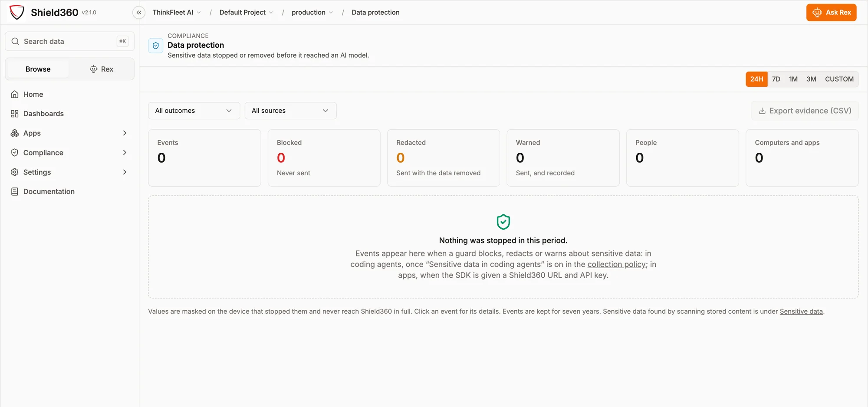868x407 pixels.
Task: Select the CUSTOM time range
Action: (x=839, y=79)
